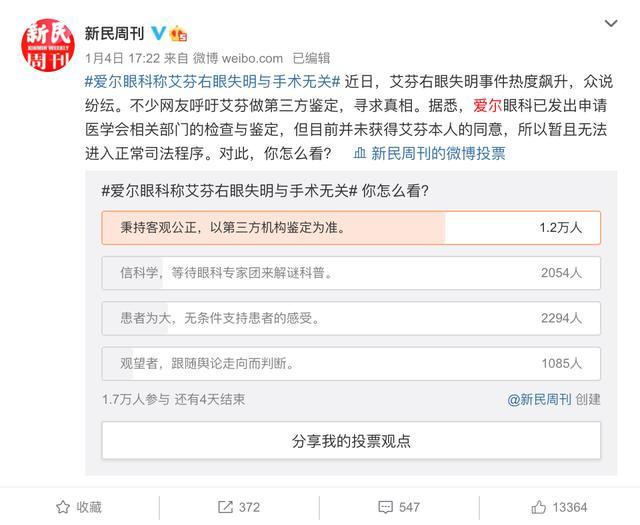
Task: Click the 新民周刊 profile avatar
Action: coord(48,45)
